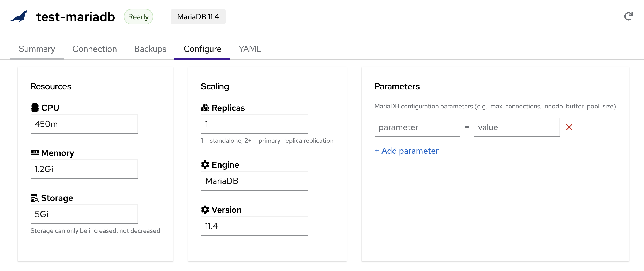Viewport: 644px width, 271px height.
Task: Click the Replicas count field
Action: point(254,124)
